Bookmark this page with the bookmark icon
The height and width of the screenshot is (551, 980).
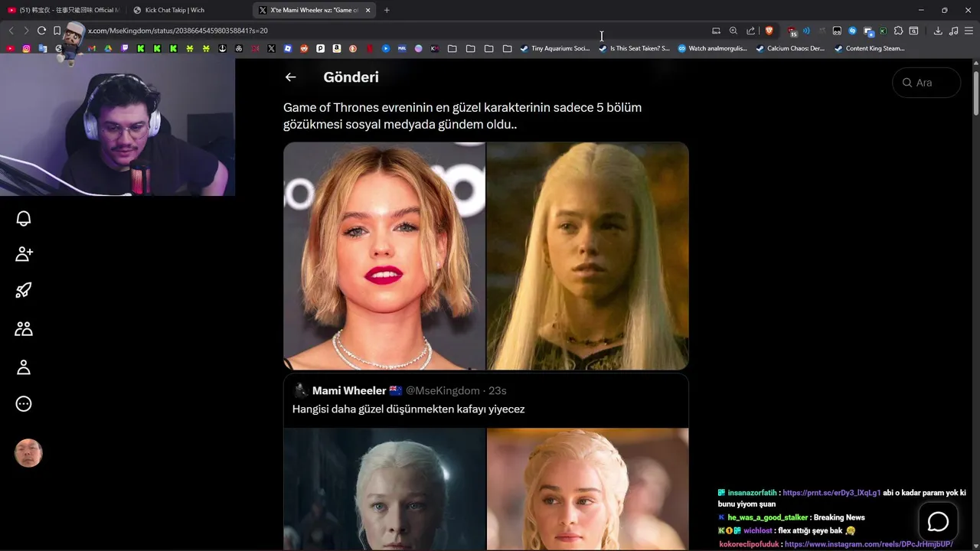57,31
